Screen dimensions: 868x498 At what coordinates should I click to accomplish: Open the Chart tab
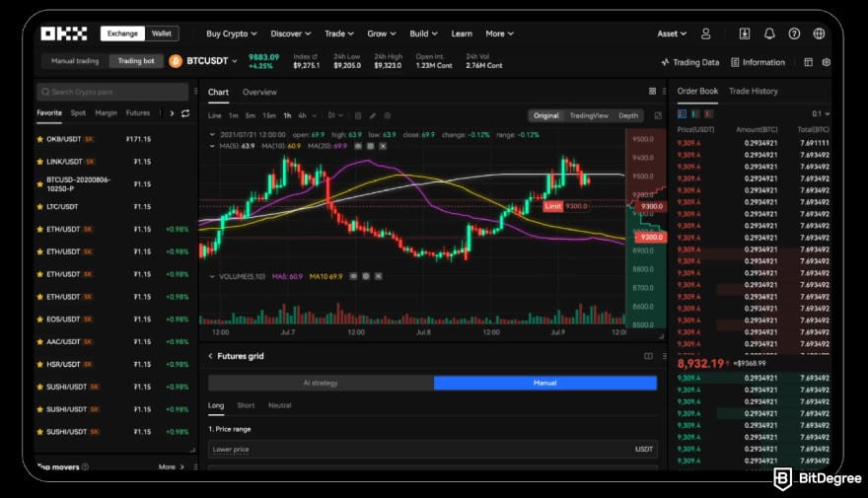[218, 93]
